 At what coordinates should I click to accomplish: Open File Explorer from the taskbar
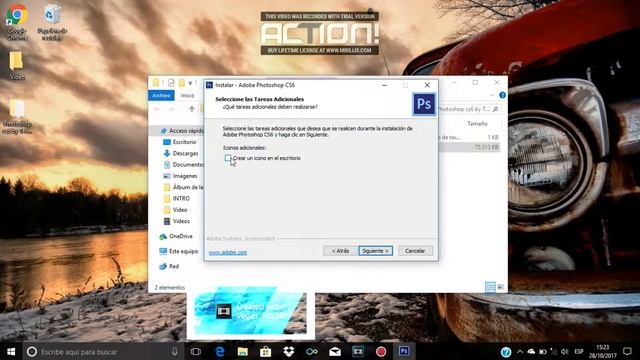243,351
